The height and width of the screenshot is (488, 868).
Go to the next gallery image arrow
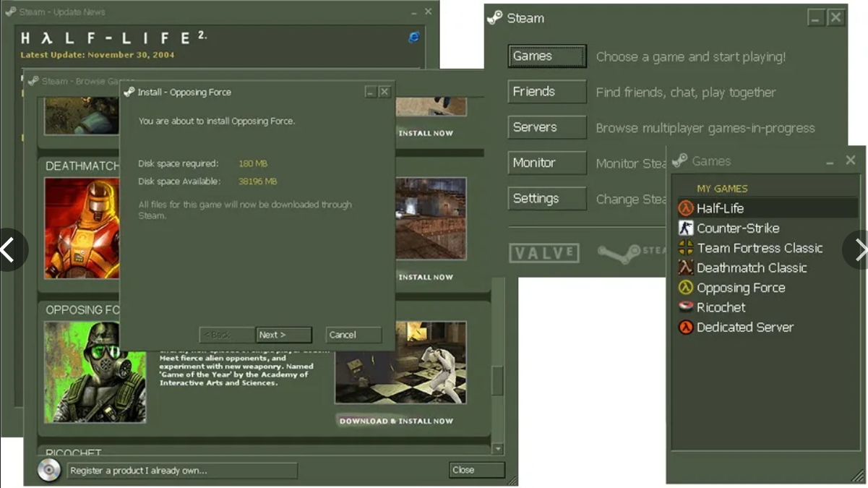coord(858,250)
